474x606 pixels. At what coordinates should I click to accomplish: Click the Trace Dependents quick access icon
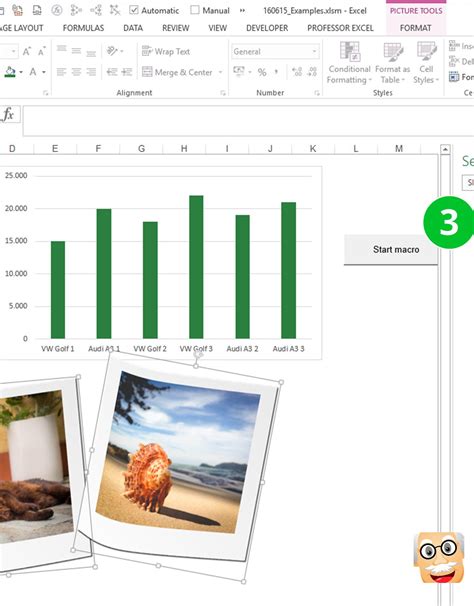point(96,10)
